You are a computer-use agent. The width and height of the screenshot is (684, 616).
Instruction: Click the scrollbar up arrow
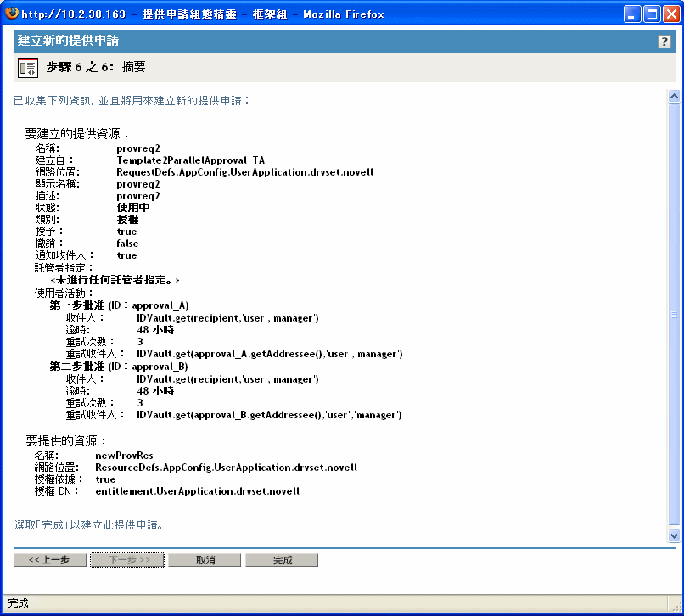(x=674, y=96)
